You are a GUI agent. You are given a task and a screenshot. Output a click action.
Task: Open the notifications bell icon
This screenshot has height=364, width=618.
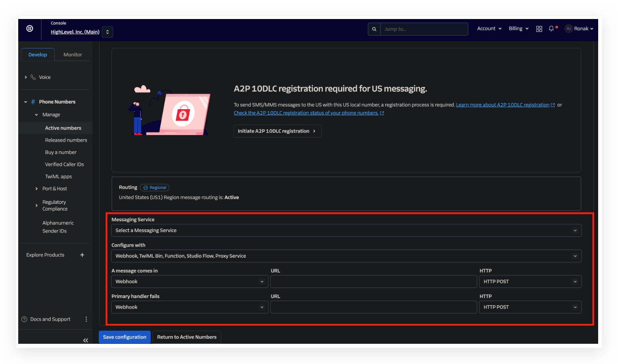click(x=552, y=29)
